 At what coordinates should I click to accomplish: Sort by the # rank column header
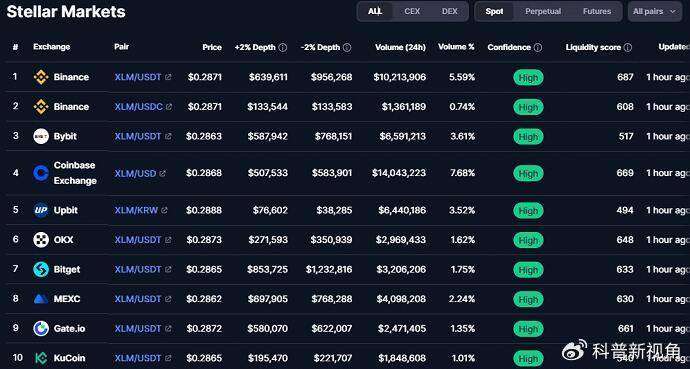pyautogui.click(x=15, y=47)
